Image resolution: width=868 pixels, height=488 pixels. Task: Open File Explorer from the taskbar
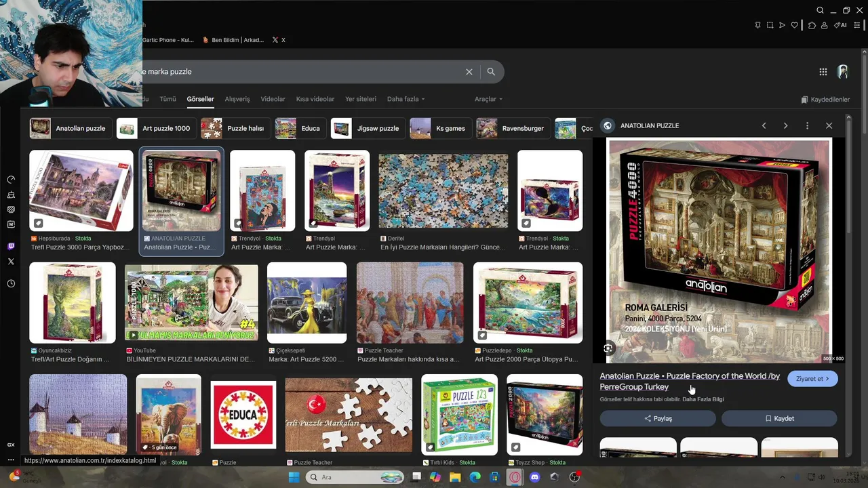coord(454,477)
